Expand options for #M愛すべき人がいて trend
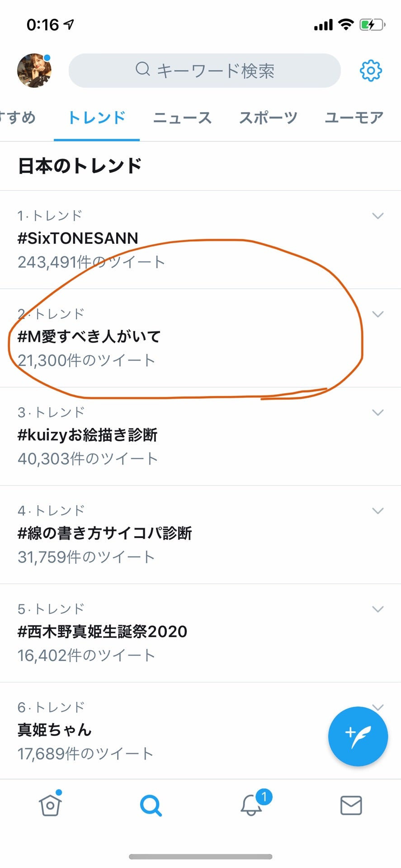The height and width of the screenshot is (868, 401). (377, 314)
